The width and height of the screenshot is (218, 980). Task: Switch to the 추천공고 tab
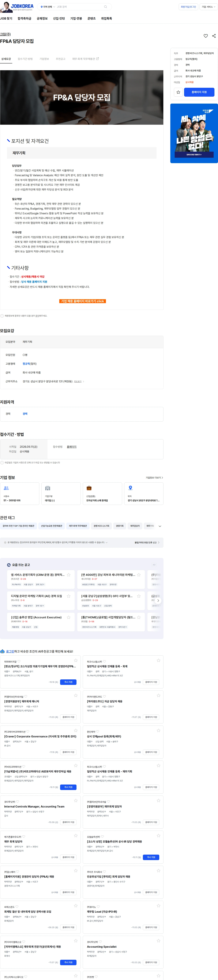tap(61, 59)
